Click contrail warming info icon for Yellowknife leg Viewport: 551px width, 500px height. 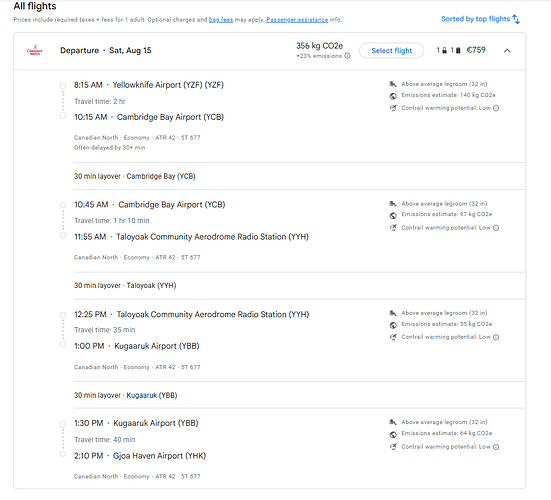tap(496, 108)
